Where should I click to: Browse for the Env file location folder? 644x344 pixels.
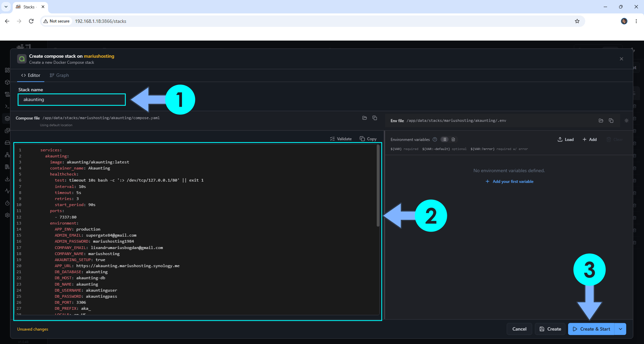[601, 120]
